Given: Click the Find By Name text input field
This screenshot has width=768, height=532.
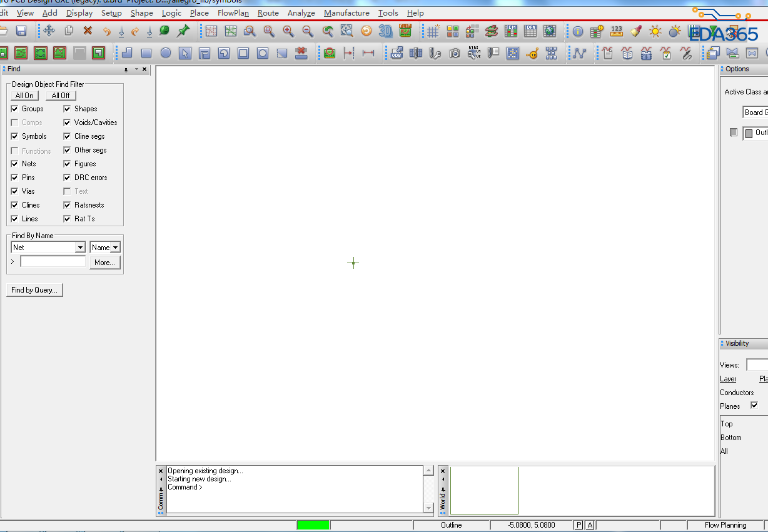Looking at the screenshot, I should tap(53, 262).
